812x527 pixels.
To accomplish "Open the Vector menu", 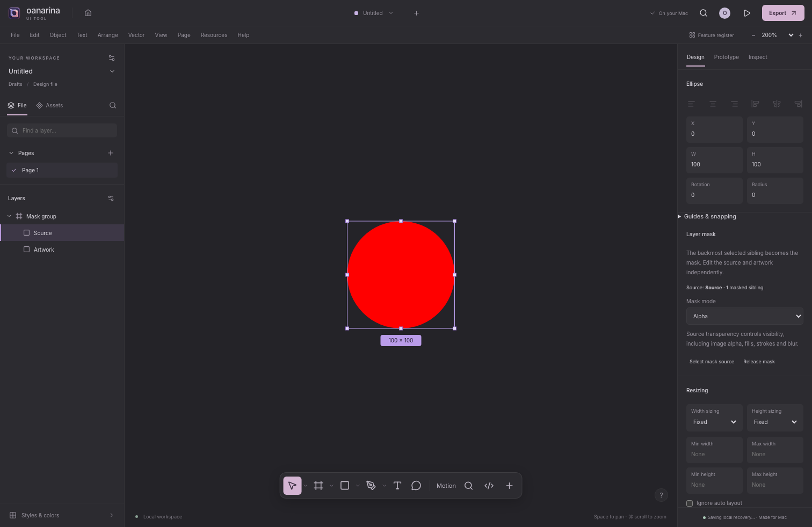I will (x=136, y=35).
